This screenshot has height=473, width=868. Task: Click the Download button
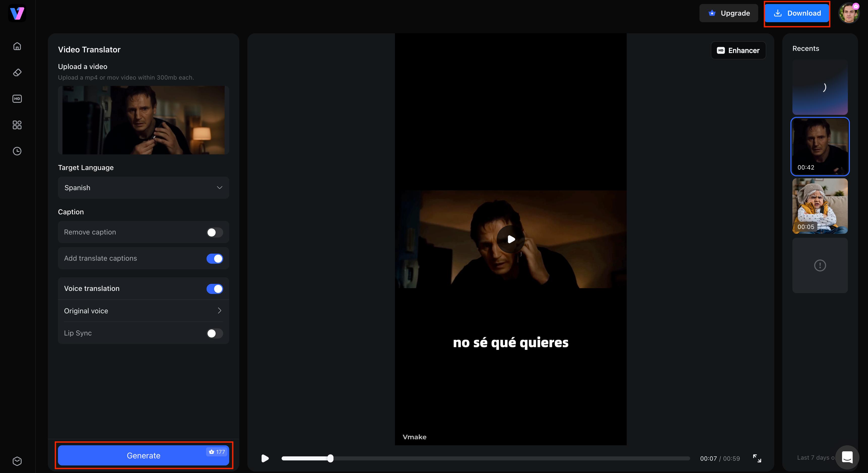[797, 13]
